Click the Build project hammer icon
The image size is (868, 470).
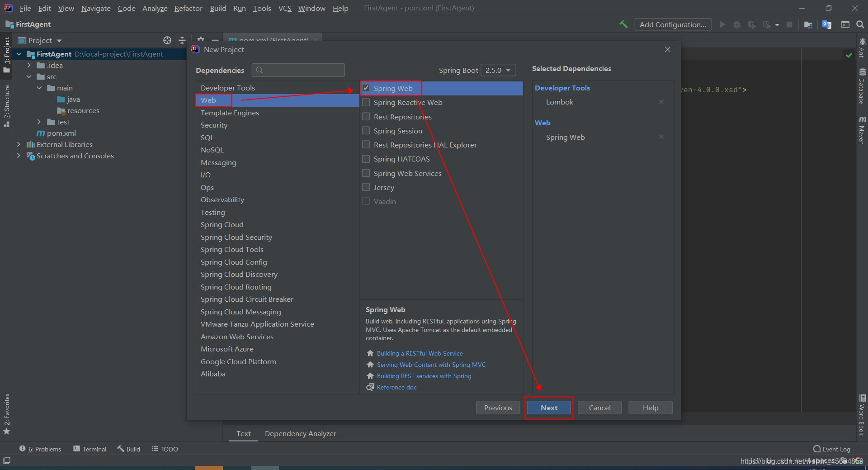click(623, 24)
